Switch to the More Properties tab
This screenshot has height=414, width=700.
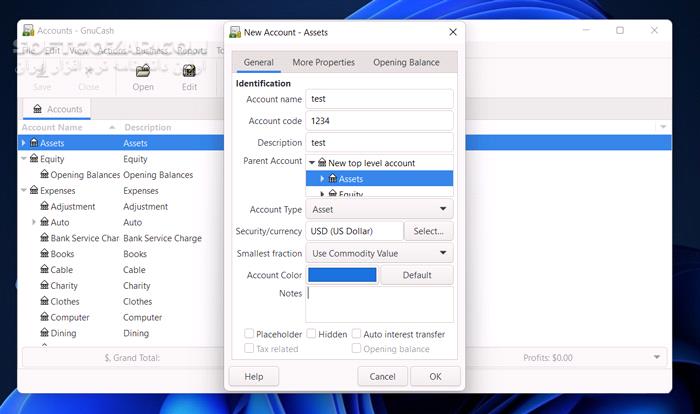pyautogui.click(x=323, y=62)
